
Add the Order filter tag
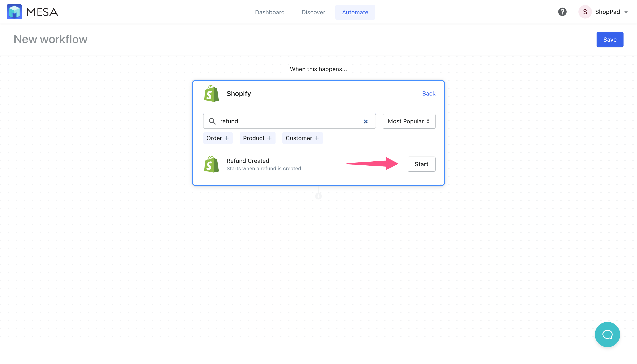[218, 138]
